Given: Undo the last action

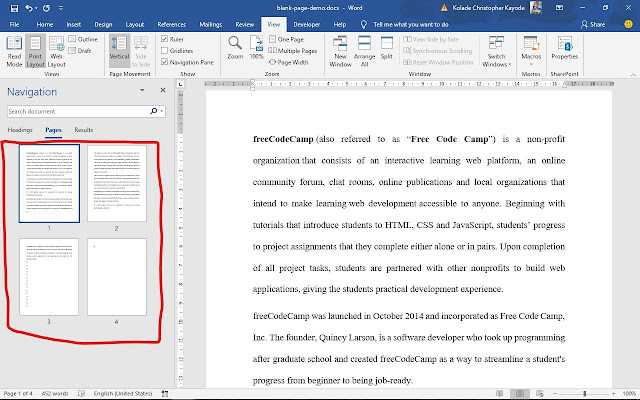Looking at the screenshot, I should (x=29, y=8).
